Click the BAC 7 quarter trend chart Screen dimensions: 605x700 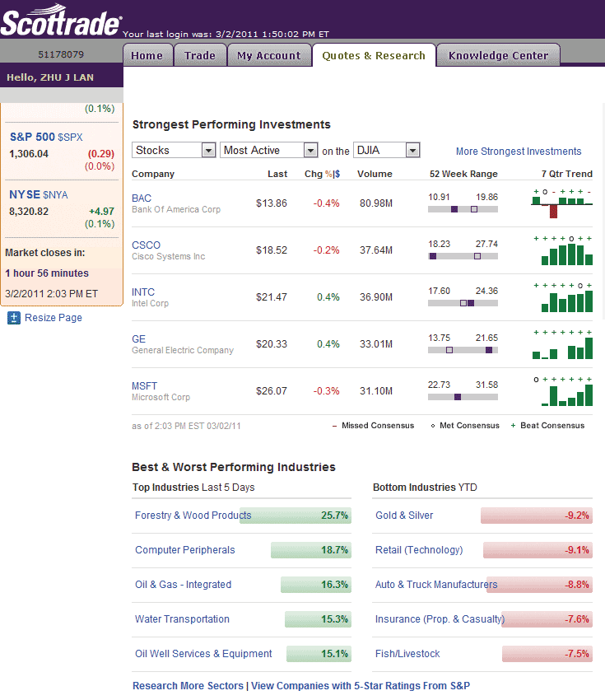click(x=562, y=203)
